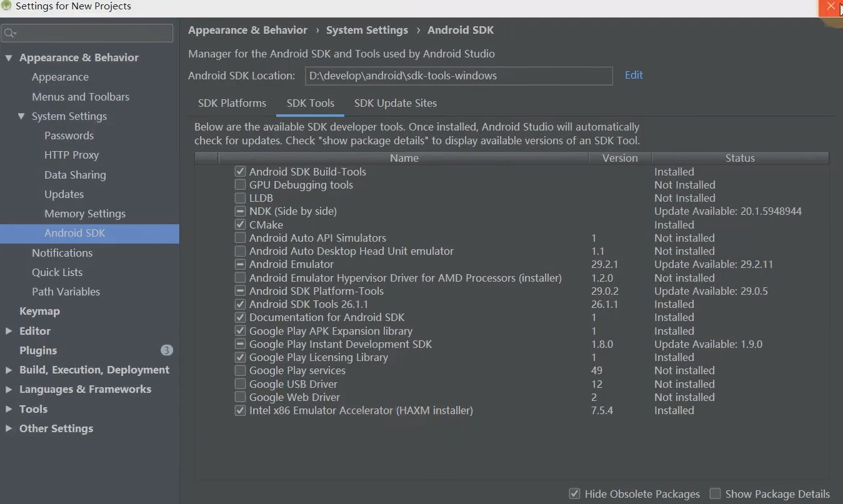
Task: Click 'Update Available: 29.2.11' status text
Action: point(714,264)
